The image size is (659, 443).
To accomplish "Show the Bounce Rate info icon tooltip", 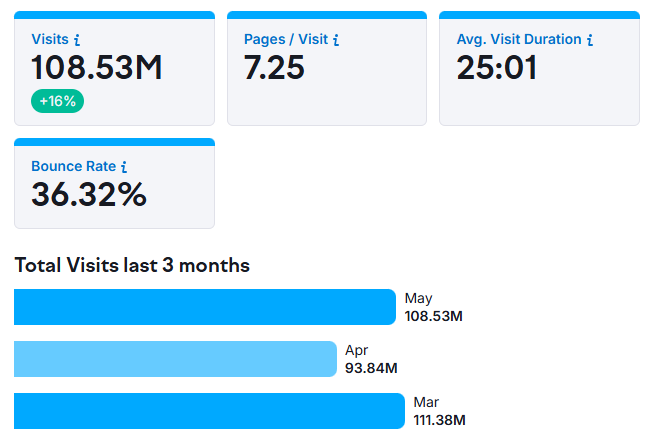I will [x=124, y=167].
